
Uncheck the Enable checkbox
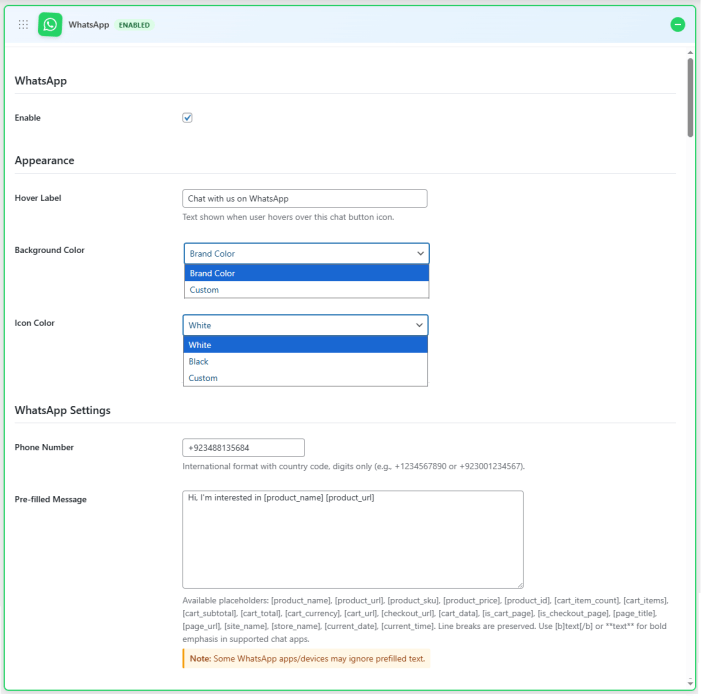tap(188, 118)
